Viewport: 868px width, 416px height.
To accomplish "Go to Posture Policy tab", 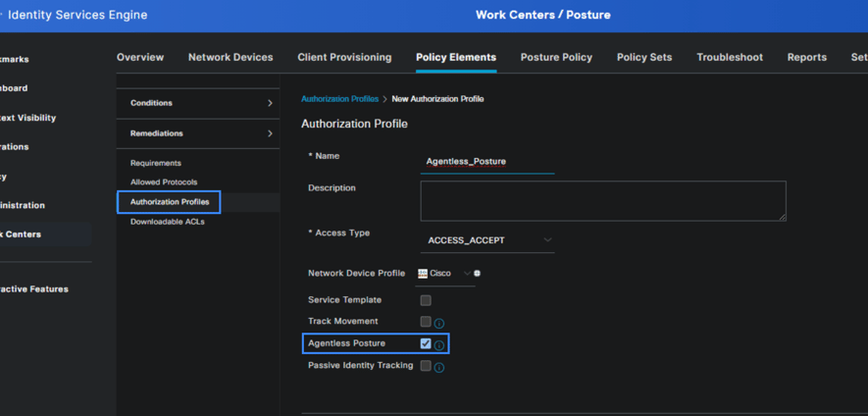I will tap(556, 57).
